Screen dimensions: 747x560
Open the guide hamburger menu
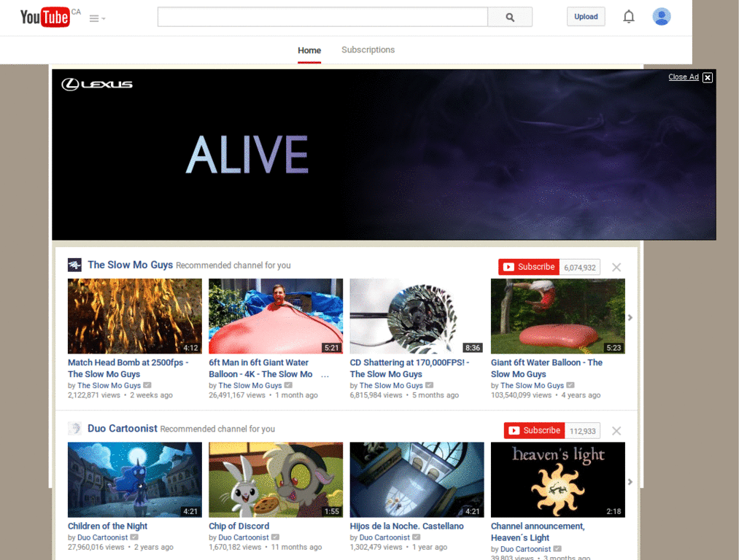(97, 18)
